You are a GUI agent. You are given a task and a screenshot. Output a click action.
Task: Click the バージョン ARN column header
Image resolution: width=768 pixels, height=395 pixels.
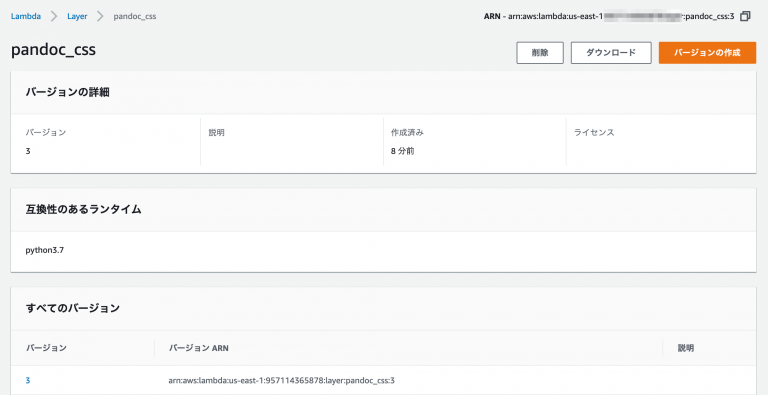(x=198, y=348)
